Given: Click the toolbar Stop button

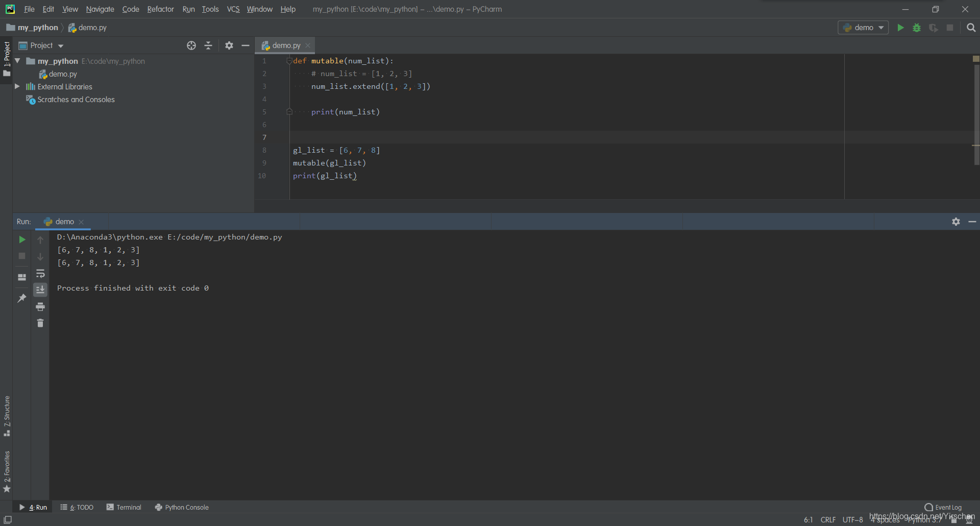Looking at the screenshot, I should click(x=950, y=28).
